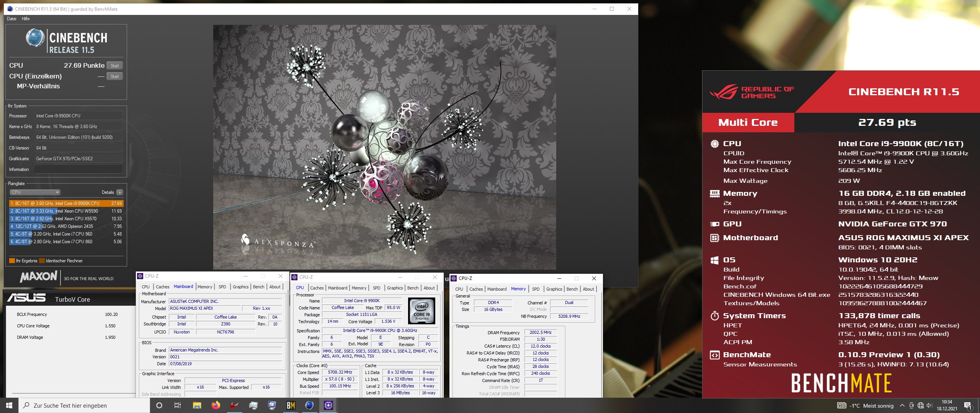Screen dimensions: 980x413
Task: Click the CPU chip icon in BenchMate panel
Action: click(714, 144)
